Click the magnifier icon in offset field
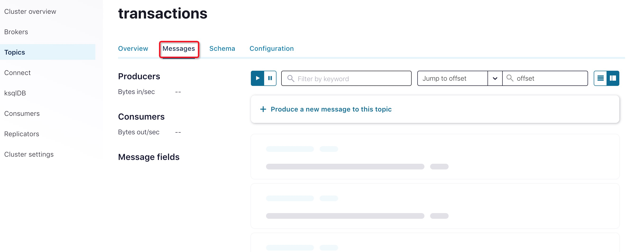 coord(510,78)
